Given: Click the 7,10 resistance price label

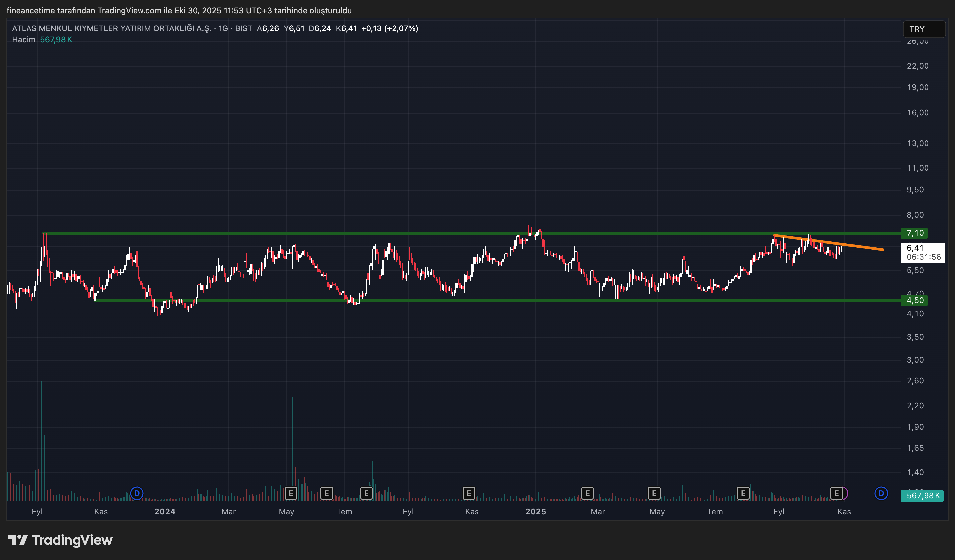Looking at the screenshot, I should 915,233.
